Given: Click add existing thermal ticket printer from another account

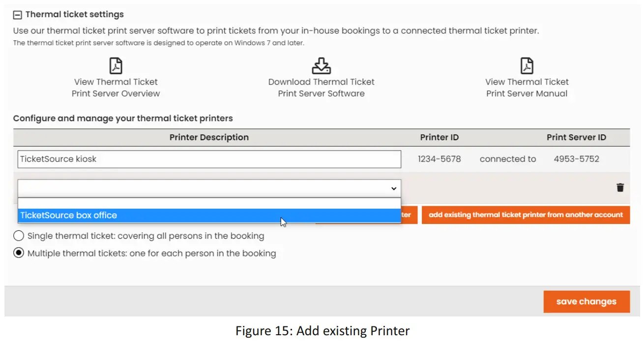Looking at the screenshot, I should click(x=526, y=215).
